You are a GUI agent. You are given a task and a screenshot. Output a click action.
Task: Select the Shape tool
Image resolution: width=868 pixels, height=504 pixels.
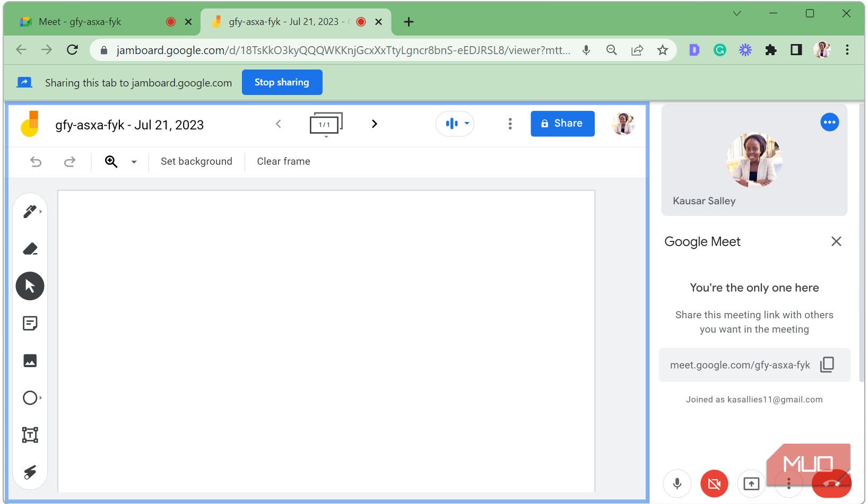30,397
